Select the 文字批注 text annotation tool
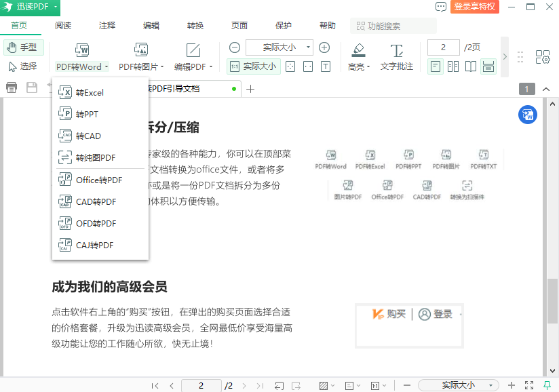The image size is (559, 392). pos(397,57)
